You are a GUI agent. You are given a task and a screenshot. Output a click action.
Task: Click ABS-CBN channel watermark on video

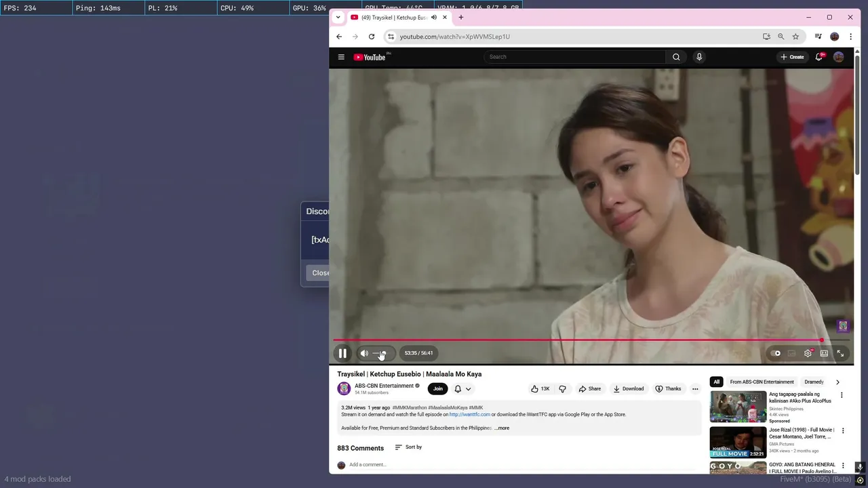coord(843,326)
